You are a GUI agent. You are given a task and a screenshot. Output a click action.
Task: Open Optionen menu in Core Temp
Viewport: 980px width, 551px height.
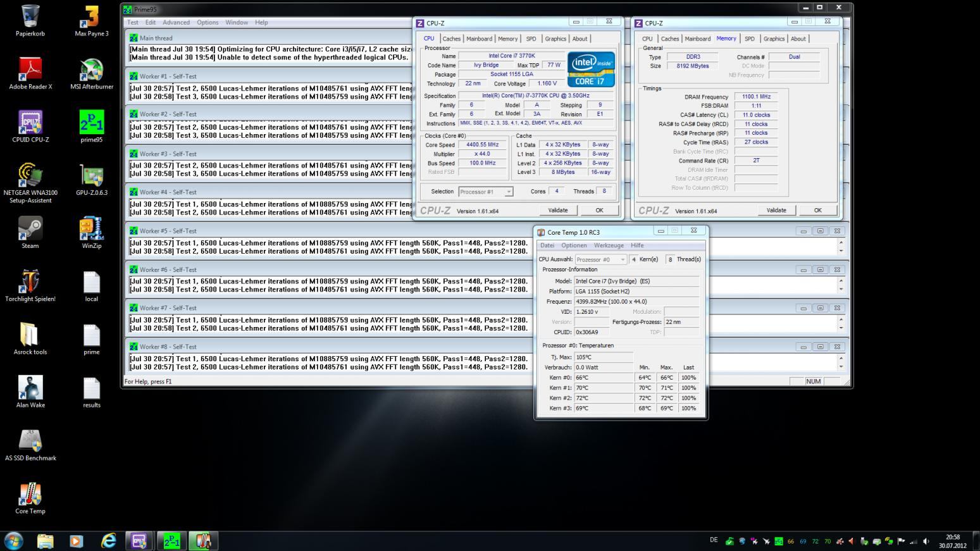(x=574, y=245)
